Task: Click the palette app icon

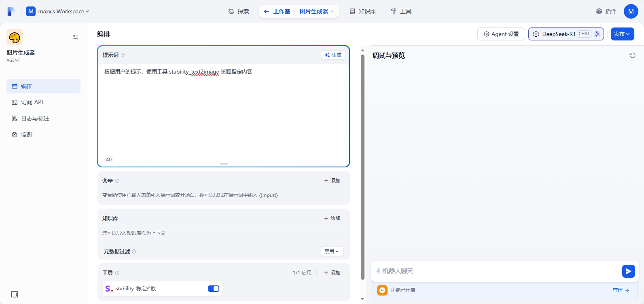Action: pos(15,37)
